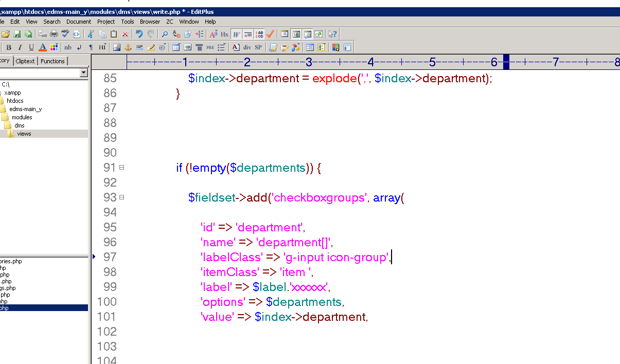Delete with the red X icon

[x=125, y=34]
